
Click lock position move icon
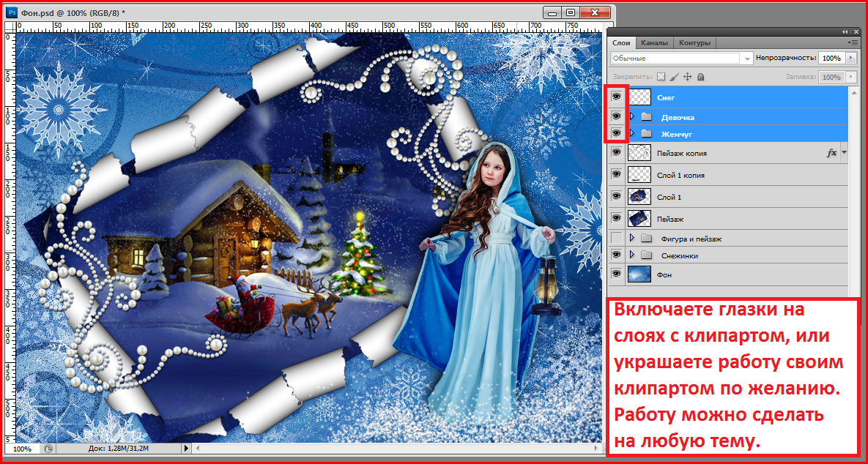click(688, 77)
